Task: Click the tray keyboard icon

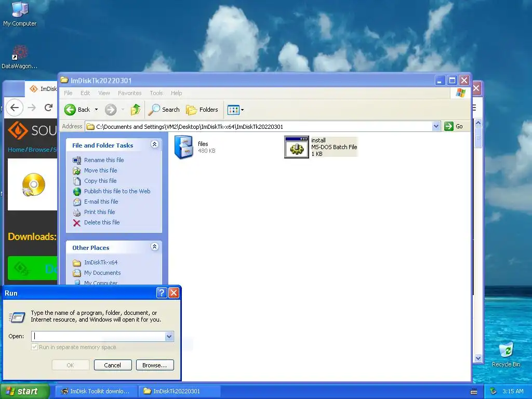Action: [474, 392]
